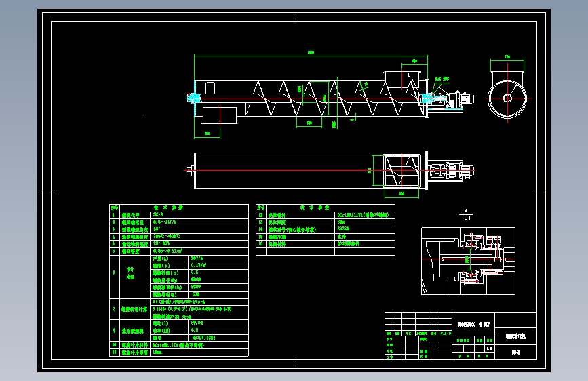Image resolution: width=588 pixels, height=381 pixels.
Task: Click the '20~80%' humidity value
Action: click(x=161, y=244)
